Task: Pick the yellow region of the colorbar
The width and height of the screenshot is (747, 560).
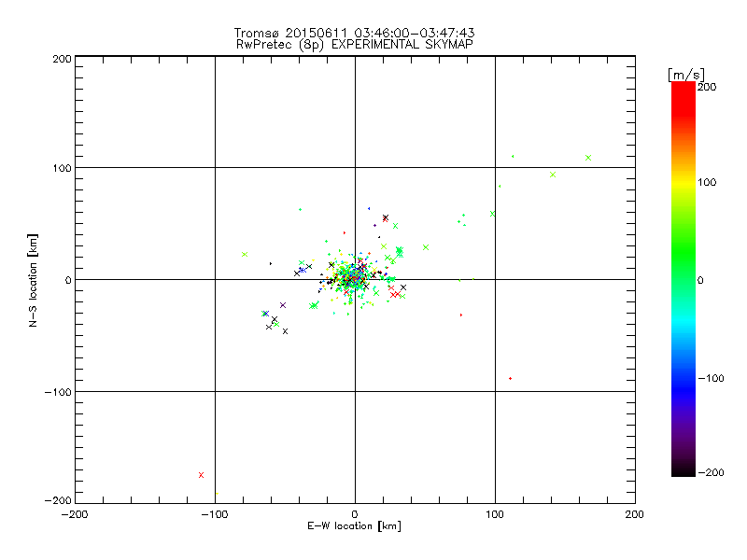Action: pyautogui.click(x=683, y=182)
